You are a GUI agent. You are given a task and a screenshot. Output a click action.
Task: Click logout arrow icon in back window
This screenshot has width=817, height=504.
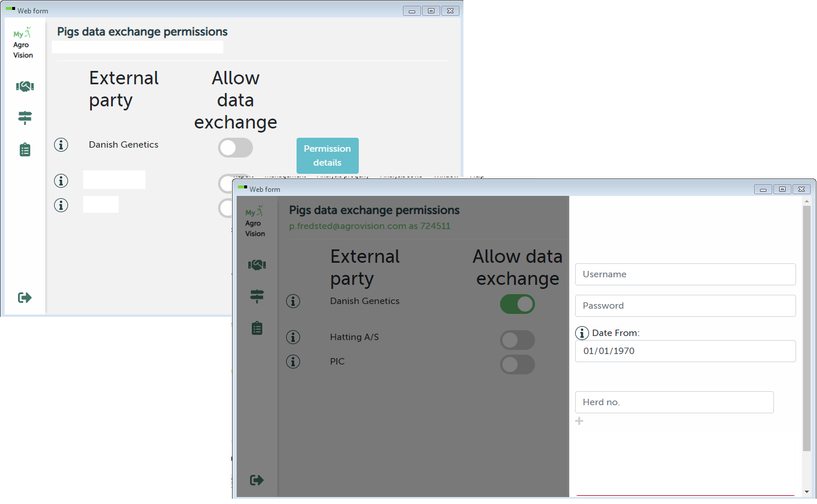tap(25, 298)
